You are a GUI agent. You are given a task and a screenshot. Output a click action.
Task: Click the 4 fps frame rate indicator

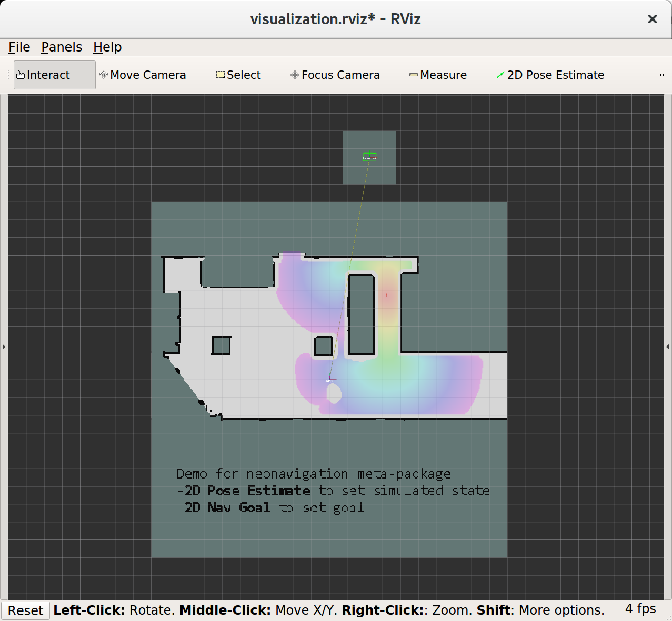[639, 609]
